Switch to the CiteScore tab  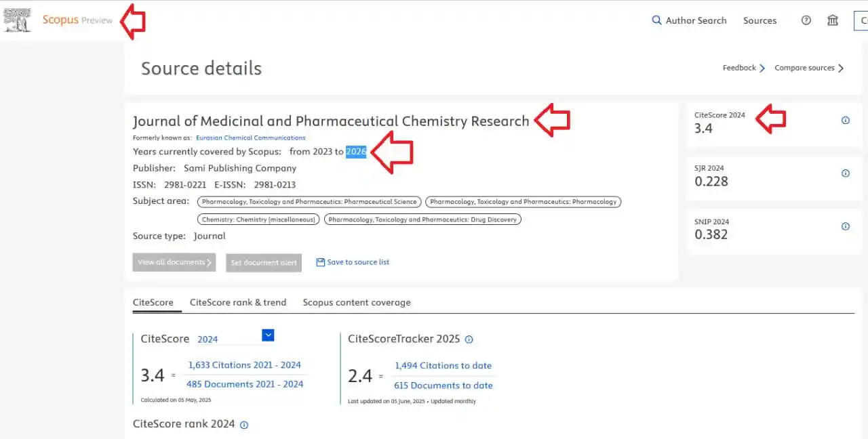tap(153, 302)
